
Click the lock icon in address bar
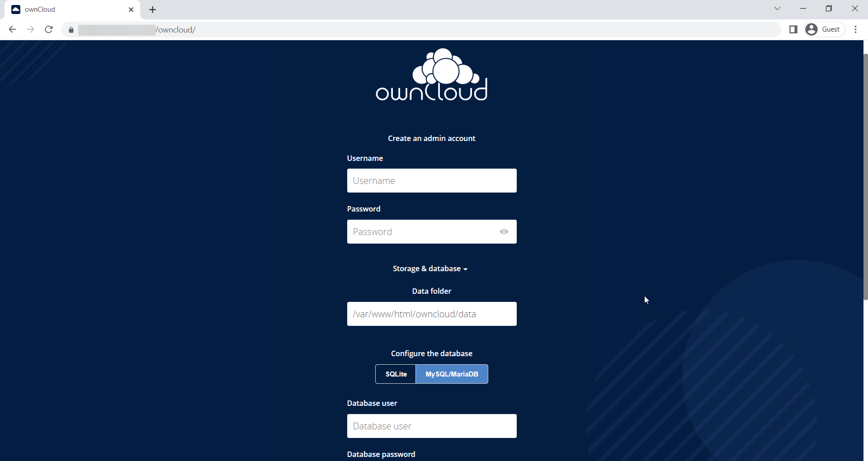(x=71, y=30)
